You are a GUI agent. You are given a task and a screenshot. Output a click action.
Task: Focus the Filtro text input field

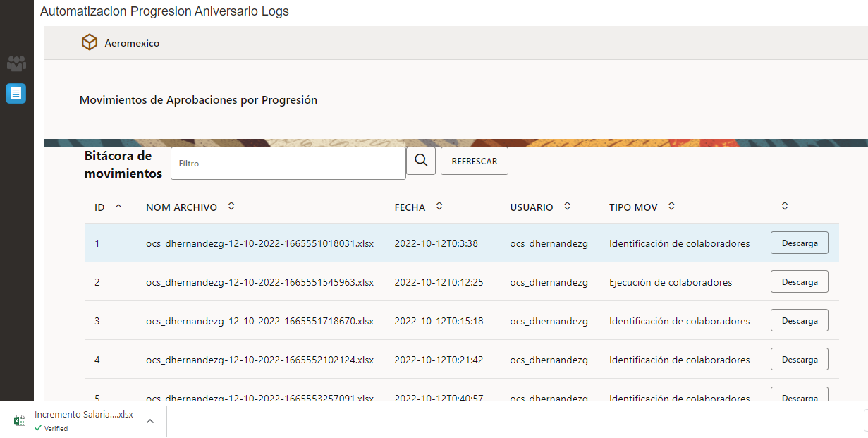tap(288, 163)
